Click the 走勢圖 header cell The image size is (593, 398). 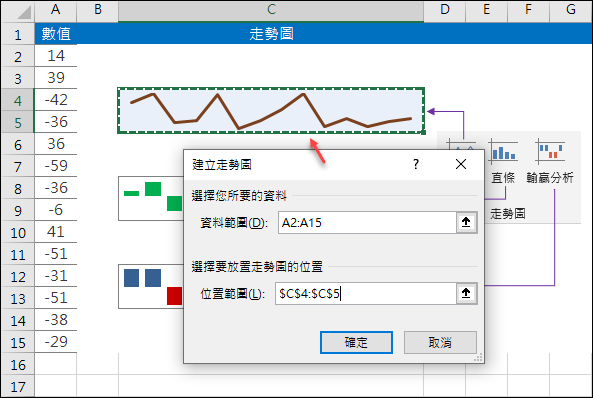tap(271, 34)
